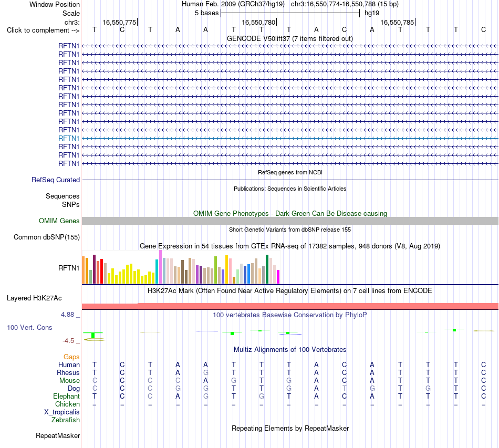The height and width of the screenshot is (448, 499).
Task: Click the -4.5 PhyloP axis minimum value
Action: pyautogui.click(x=68, y=341)
